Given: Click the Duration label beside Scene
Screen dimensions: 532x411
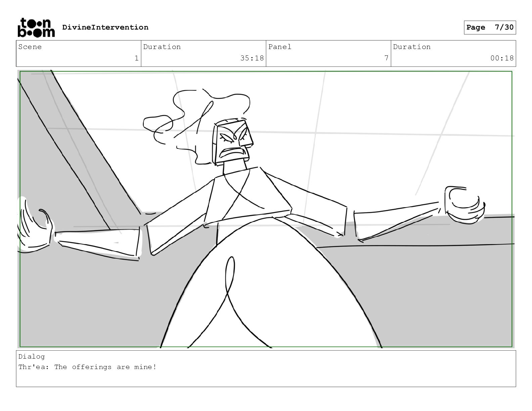Looking at the screenshot, I should pos(162,47).
